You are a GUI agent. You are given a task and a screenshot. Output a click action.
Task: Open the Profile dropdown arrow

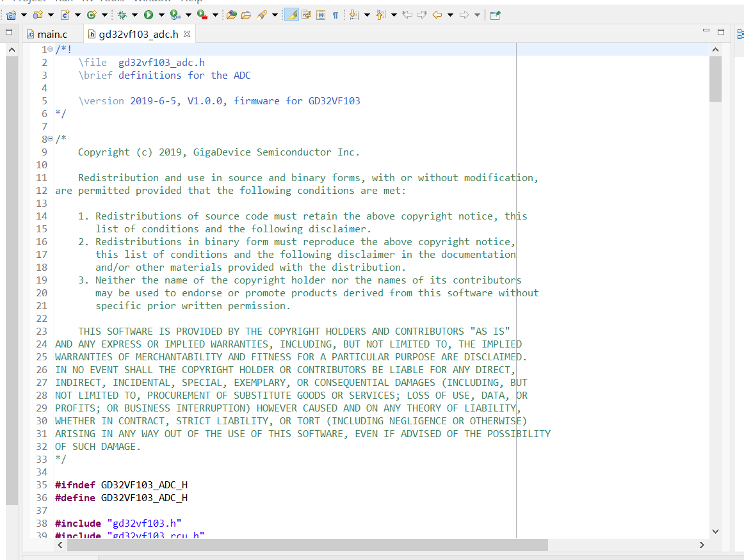point(188,15)
